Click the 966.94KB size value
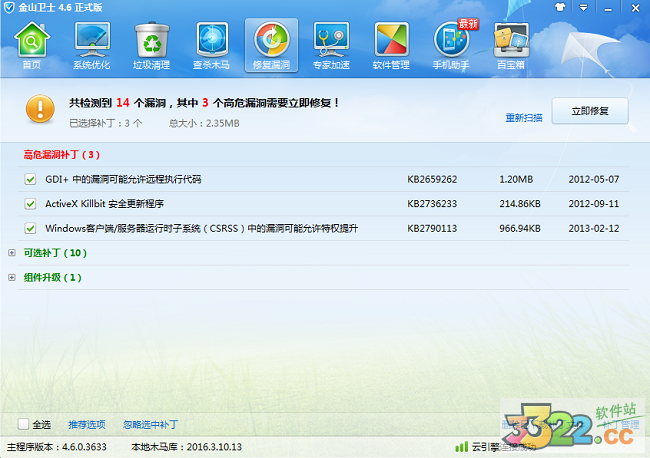Image resolution: width=650 pixels, height=458 pixels. (520, 228)
